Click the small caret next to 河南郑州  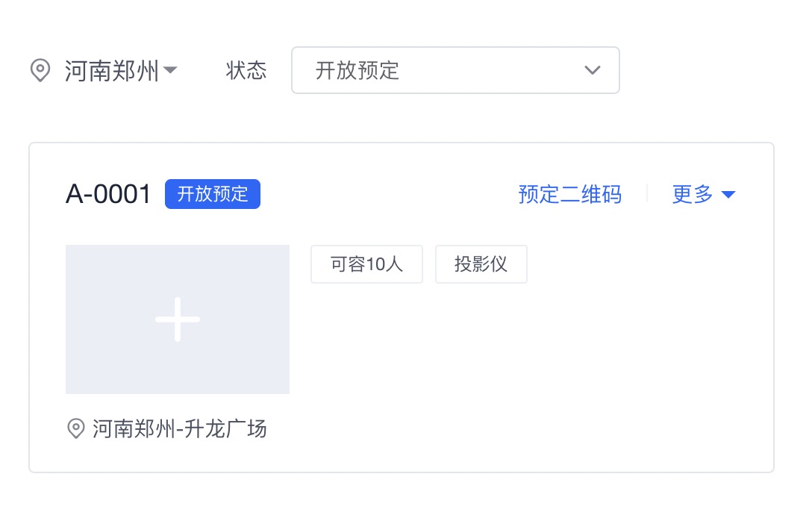coord(170,71)
